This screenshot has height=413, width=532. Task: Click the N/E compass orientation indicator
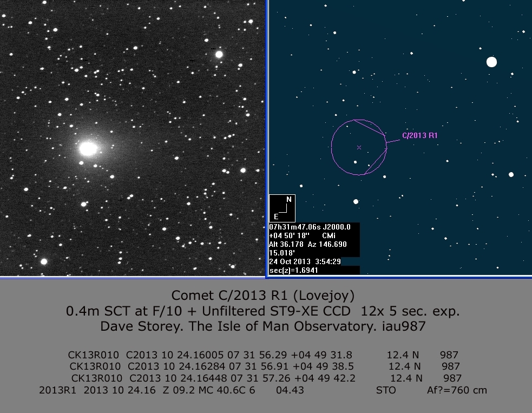point(283,208)
